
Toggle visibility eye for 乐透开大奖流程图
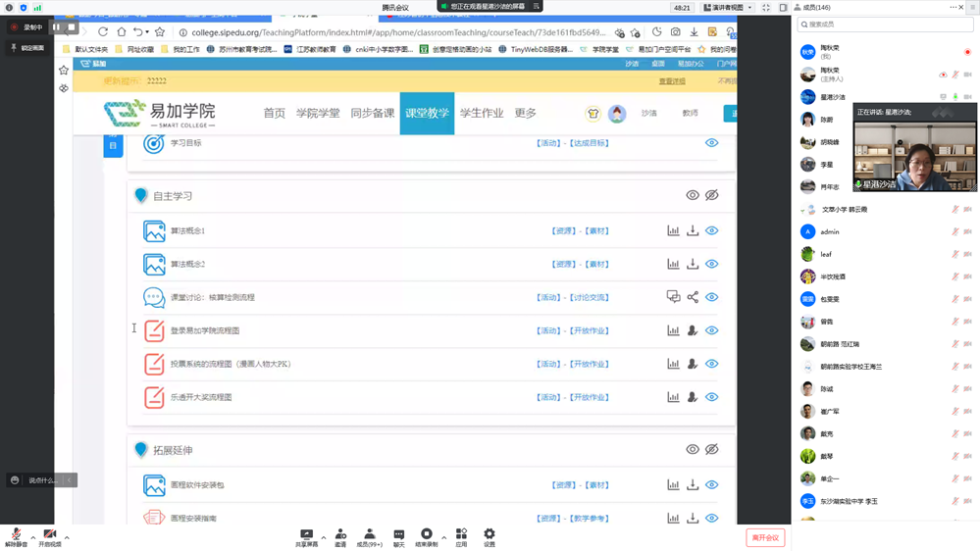pyautogui.click(x=712, y=397)
